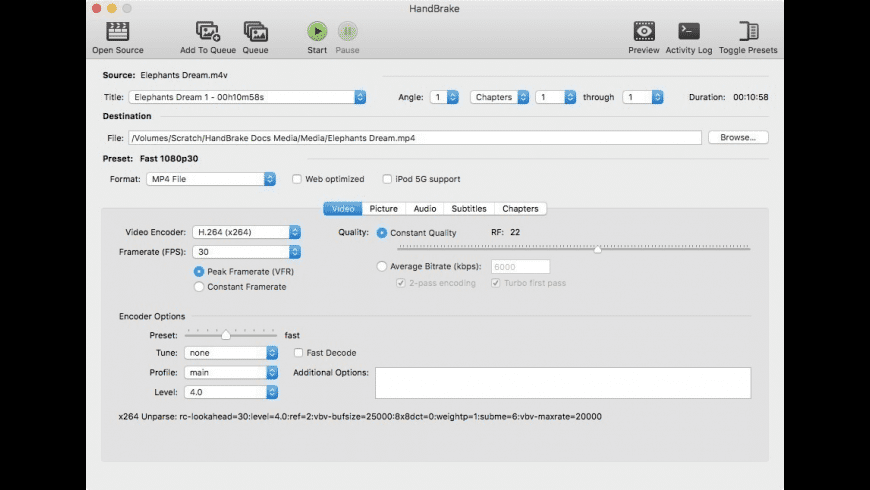Select the Constant Framerate radio button
This screenshot has width=870, height=490.
tap(199, 287)
